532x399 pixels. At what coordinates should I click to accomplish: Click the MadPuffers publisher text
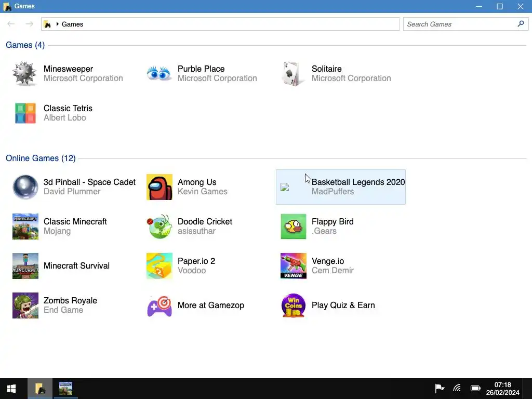333,191
